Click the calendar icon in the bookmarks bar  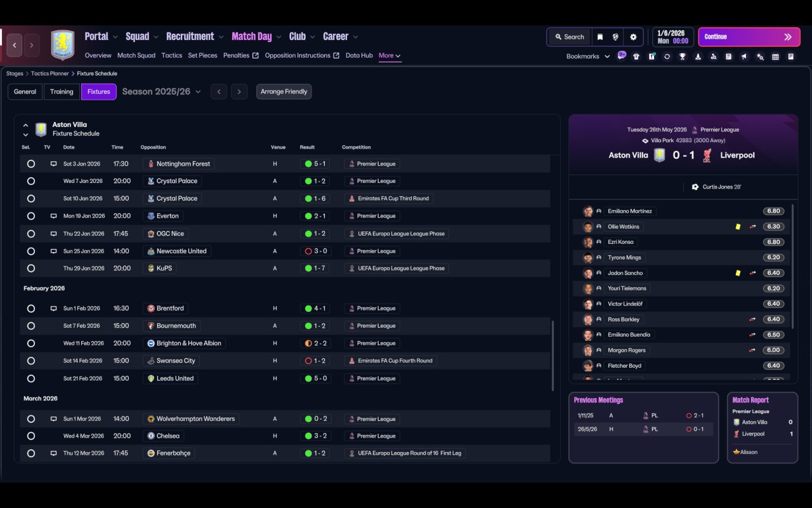tap(775, 57)
